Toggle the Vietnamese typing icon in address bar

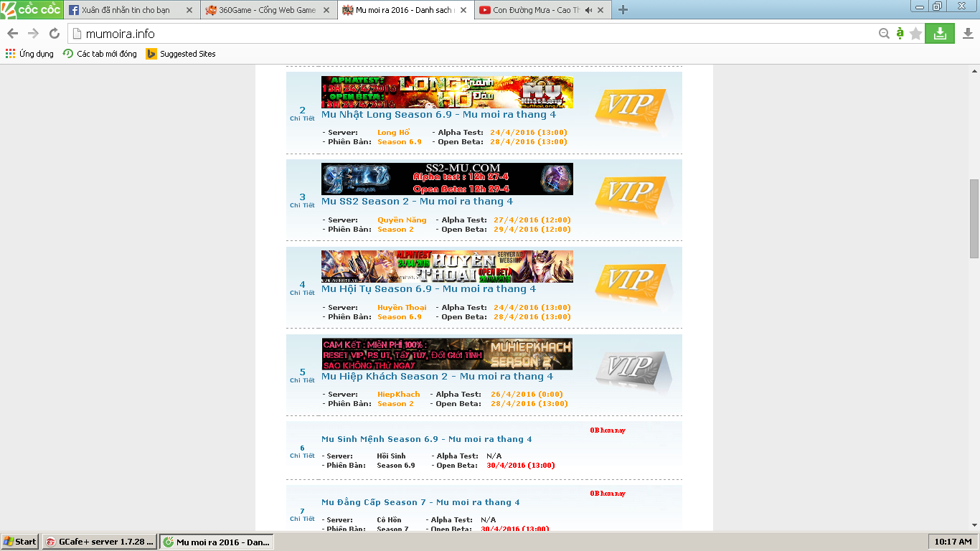click(x=900, y=34)
